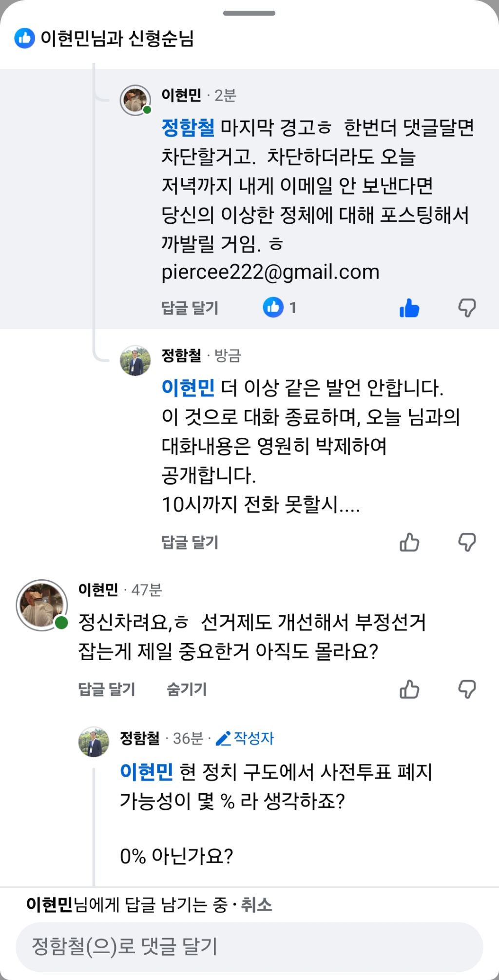Screen dimensions: 499x980
Task: Open 정함철's avatar on the 방금 reply
Action: (135, 361)
